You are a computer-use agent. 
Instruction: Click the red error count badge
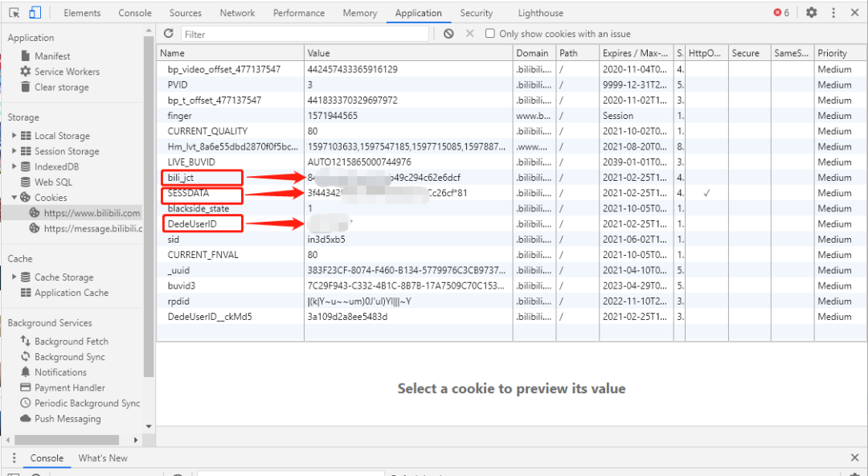781,12
